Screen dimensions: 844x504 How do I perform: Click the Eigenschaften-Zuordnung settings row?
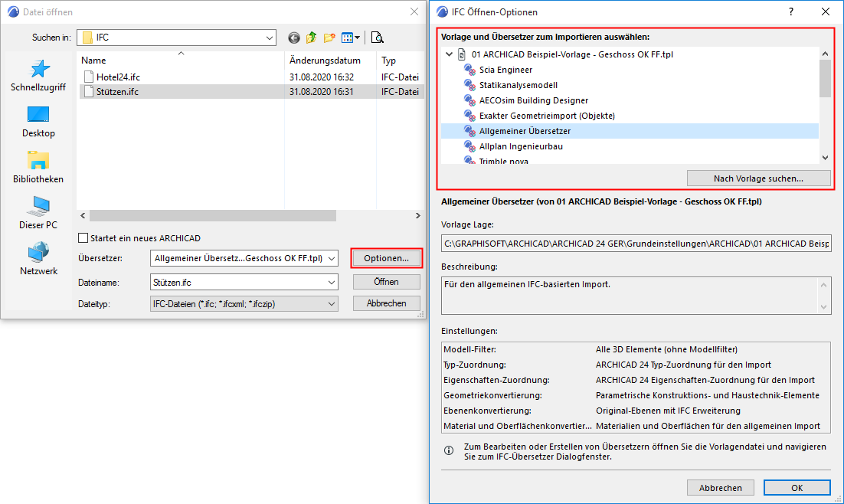[x=636, y=380]
